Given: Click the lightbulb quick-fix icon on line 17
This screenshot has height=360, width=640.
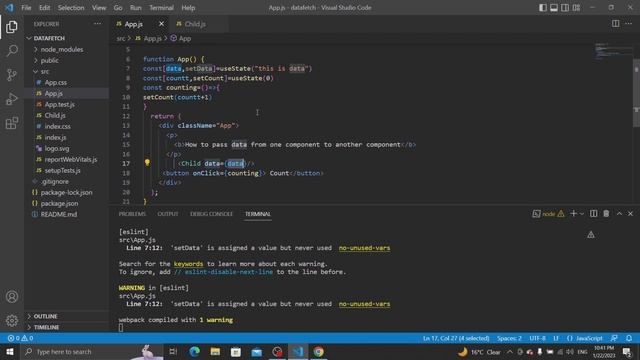Looking at the screenshot, I should [147, 162].
